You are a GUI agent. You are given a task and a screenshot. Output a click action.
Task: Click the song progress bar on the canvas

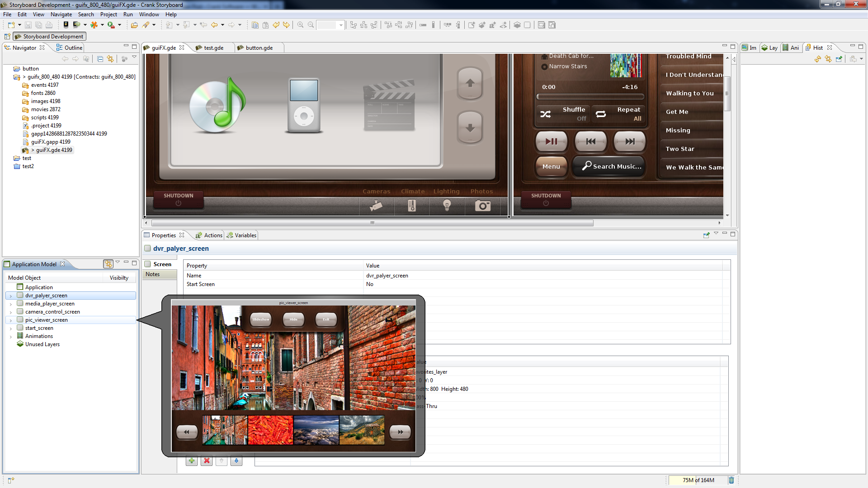pyautogui.click(x=590, y=96)
